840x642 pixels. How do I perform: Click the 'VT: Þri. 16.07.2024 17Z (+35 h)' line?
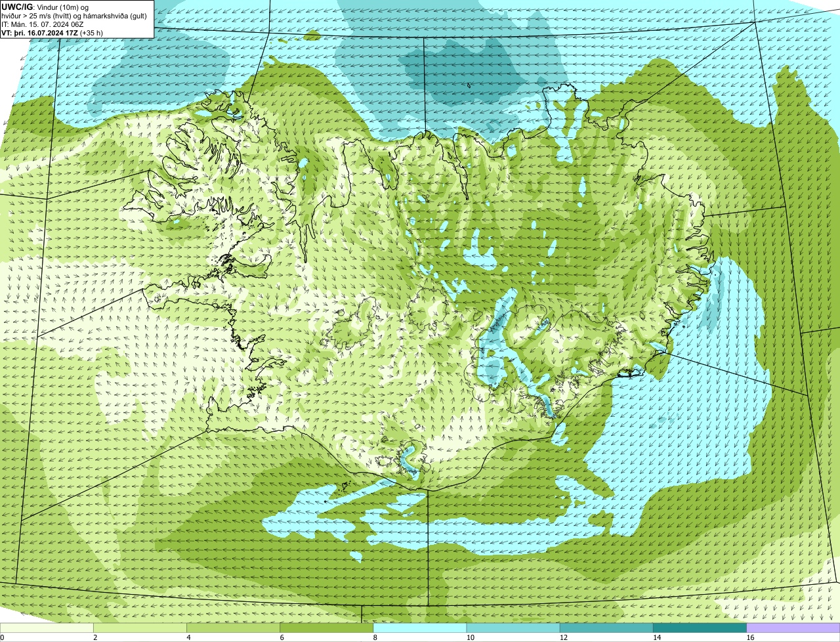click(52, 32)
